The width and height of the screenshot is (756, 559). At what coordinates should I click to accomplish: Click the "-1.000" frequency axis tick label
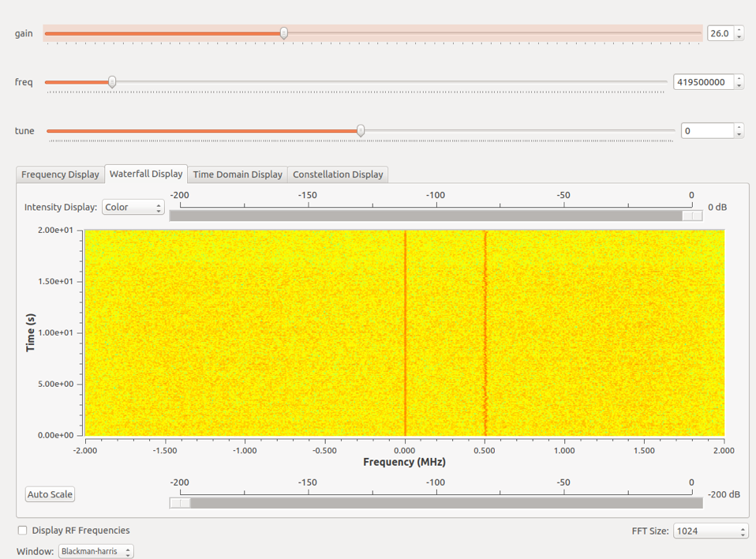click(x=245, y=451)
